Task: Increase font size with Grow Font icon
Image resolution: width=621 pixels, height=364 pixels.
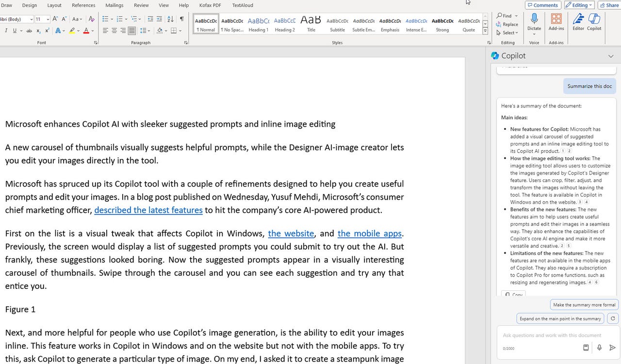Action: tap(55, 19)
